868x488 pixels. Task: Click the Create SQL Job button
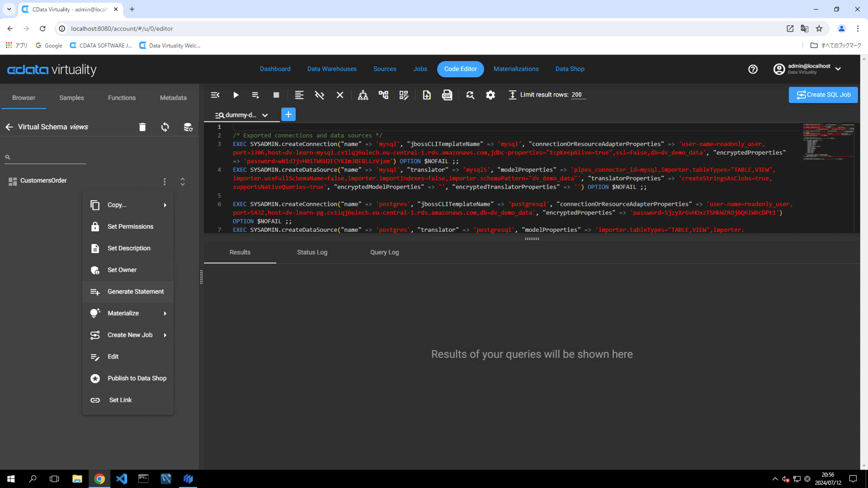pyautogui.click(x=823, y=95)
